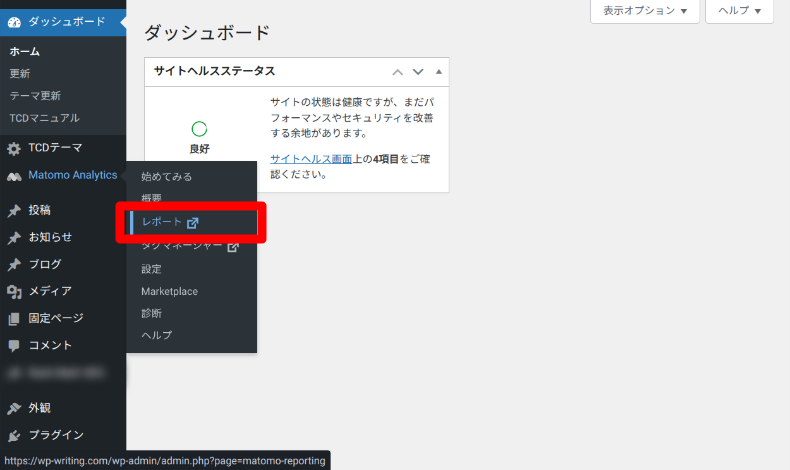The image size is (790, 470).
Task: Click the comment bubble icon next to コメント
Action: click(x=14, y=346)
